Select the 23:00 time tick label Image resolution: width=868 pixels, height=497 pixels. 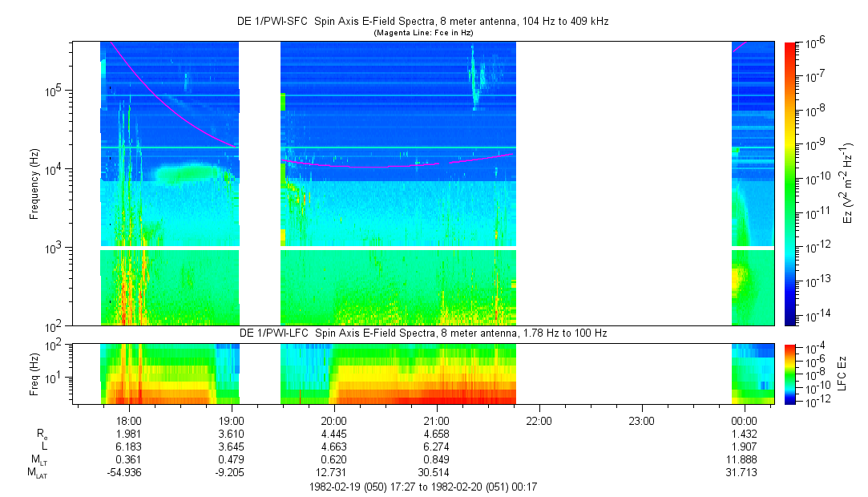pyautogui.click(x=642, y=421)
